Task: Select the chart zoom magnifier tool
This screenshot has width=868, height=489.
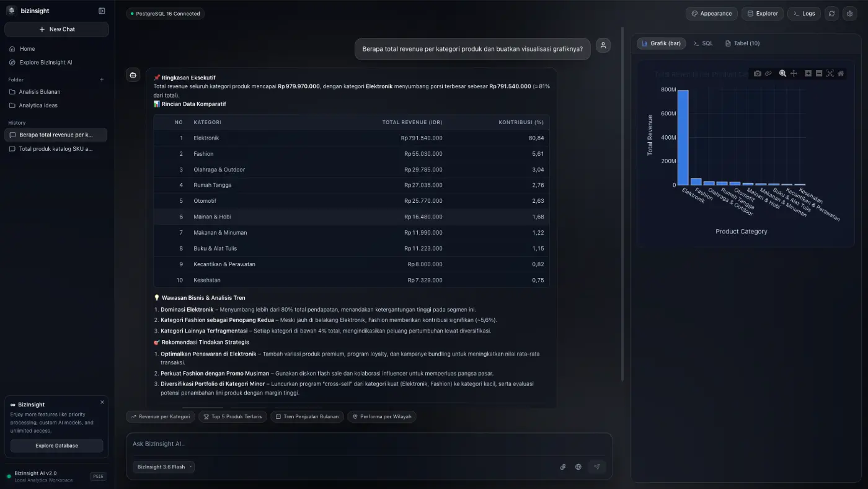Action: click(782, 73)
